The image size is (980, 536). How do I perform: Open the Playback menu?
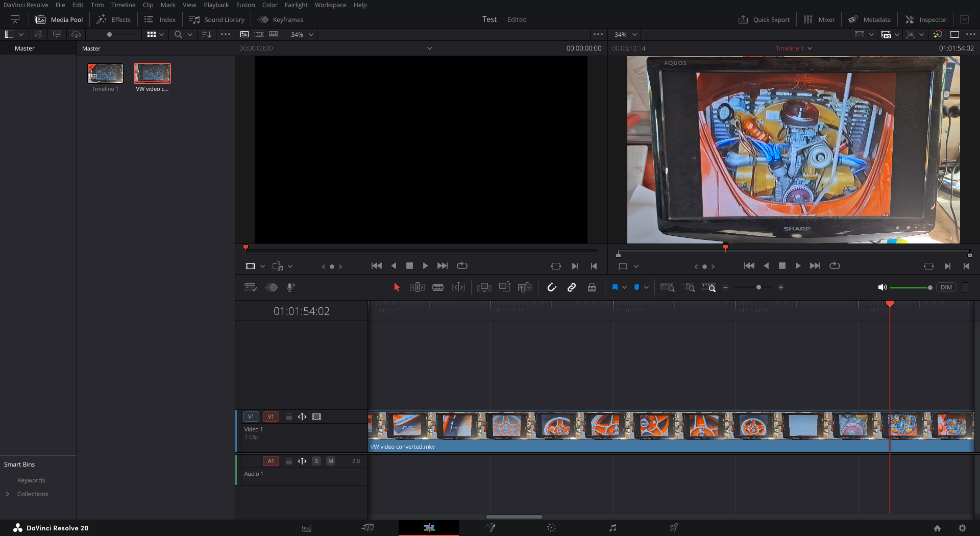(216, 5)
